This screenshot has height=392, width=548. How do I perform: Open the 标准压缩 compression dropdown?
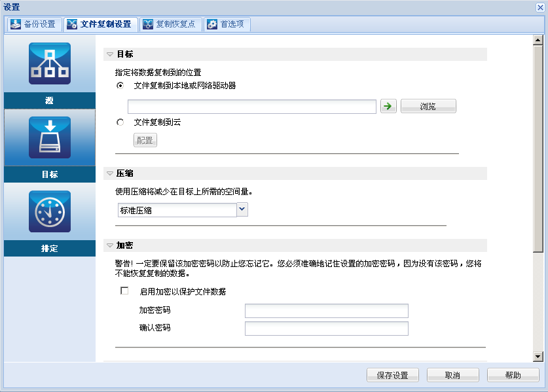(242, 209)
